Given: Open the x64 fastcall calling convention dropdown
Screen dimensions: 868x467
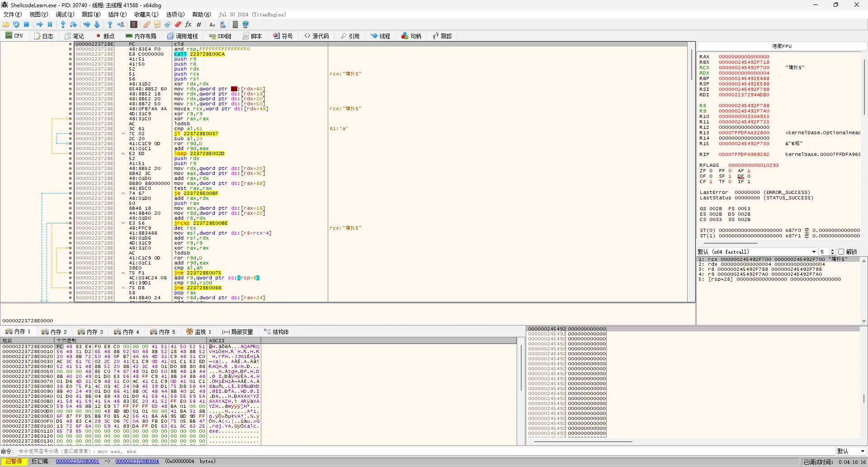Looking at the screenshot, I should [814, 251].
